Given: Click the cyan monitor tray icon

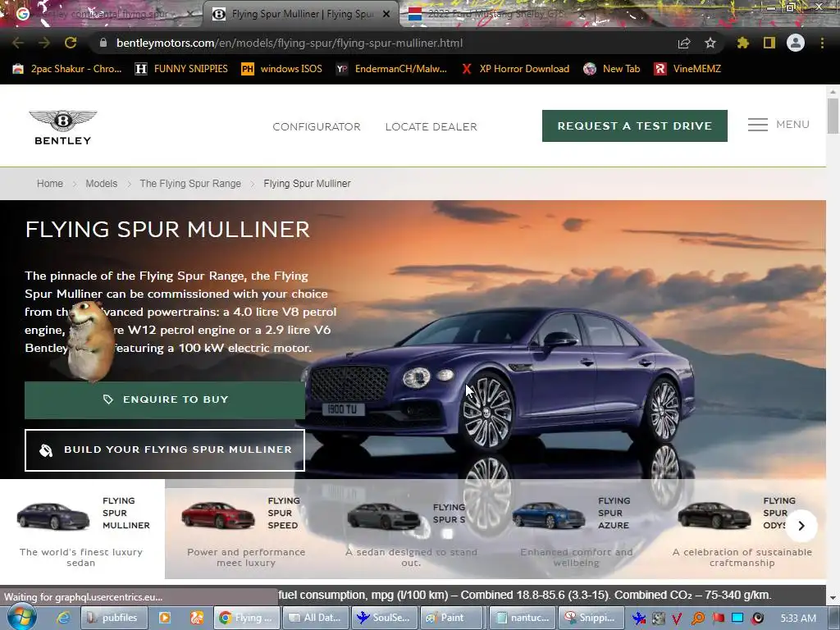Looking at the screenshot, I should [737, 618].
